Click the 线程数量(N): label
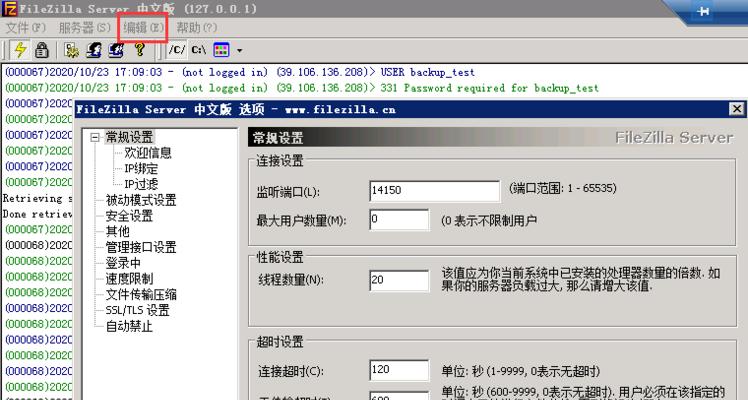The height and width of the screenshot is (400, 748). click(x=291, y=280)
